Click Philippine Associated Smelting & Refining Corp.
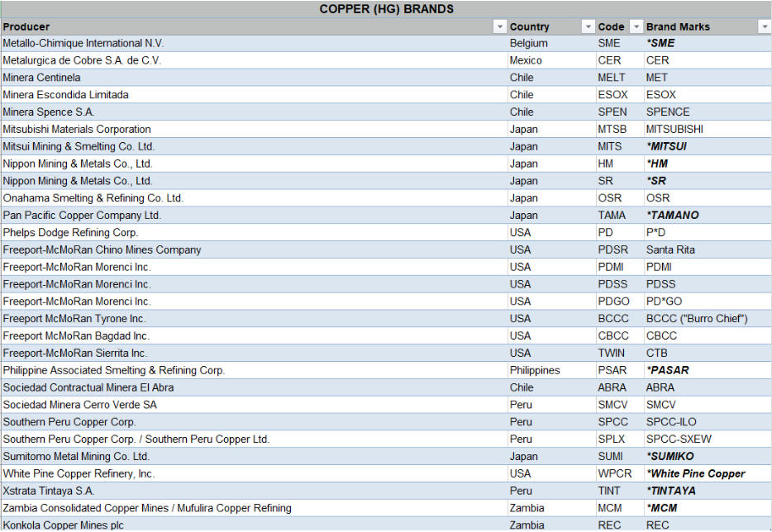Image resolution: width=772 pixels, height=532 pixels. [x=254, y=371]
